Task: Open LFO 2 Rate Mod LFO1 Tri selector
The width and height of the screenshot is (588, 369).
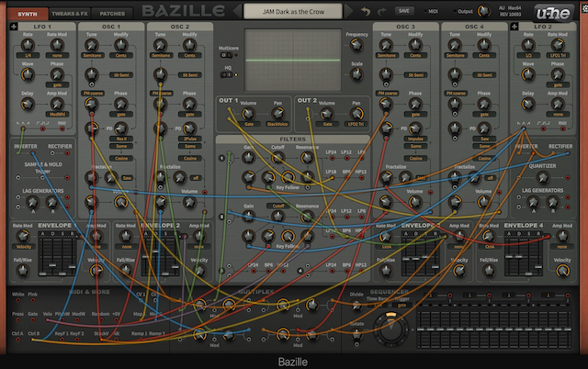Action: point(558,55)
